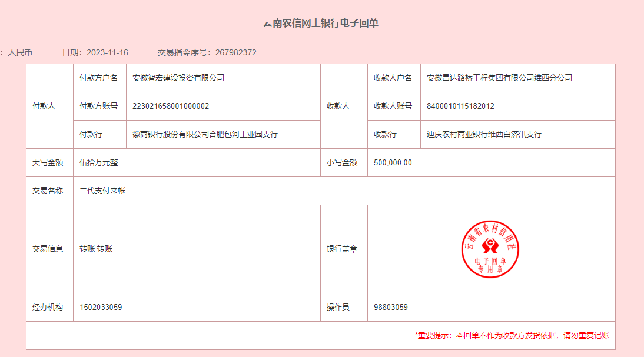Click the 收款人 row header cell
The width and height of the screenshot is (644, 357).
(x=338, y=106)
